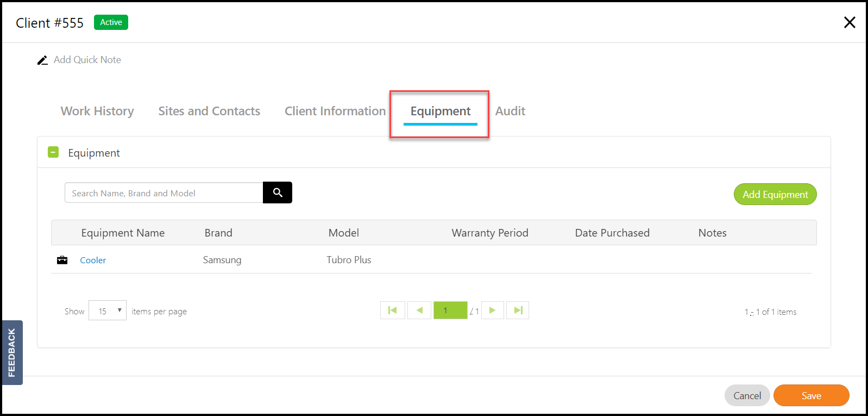Screen dimensions: 868x416
Task: Click the Date Purchased column header
Action: (x=612, y=233)
